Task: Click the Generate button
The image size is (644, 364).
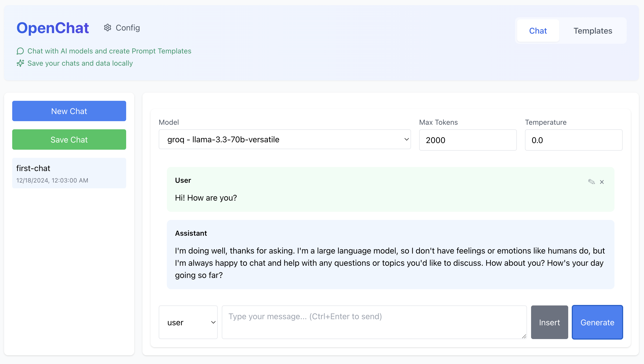Action: pyautogui.click(x=597, y=322)
